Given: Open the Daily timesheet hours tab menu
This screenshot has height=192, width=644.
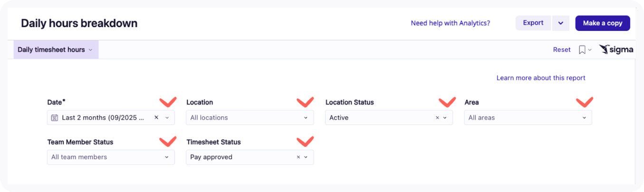Looking at the screenshot, I should (56, 50).
